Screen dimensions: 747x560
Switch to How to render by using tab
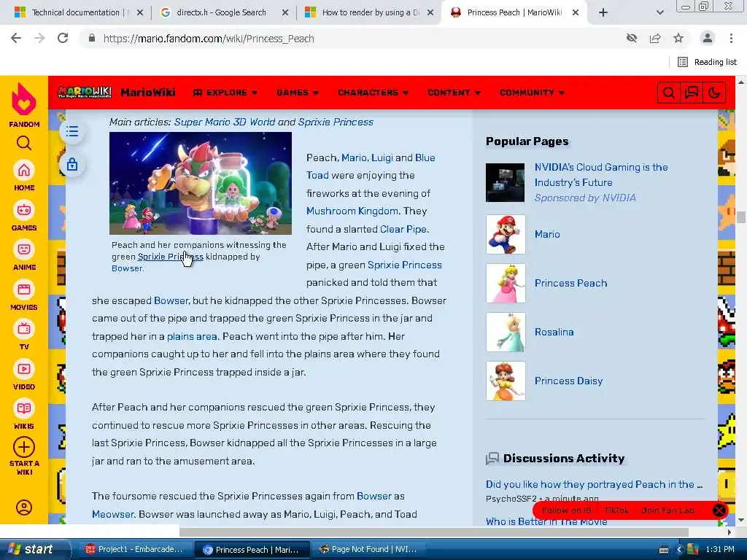tap(368, 12)
